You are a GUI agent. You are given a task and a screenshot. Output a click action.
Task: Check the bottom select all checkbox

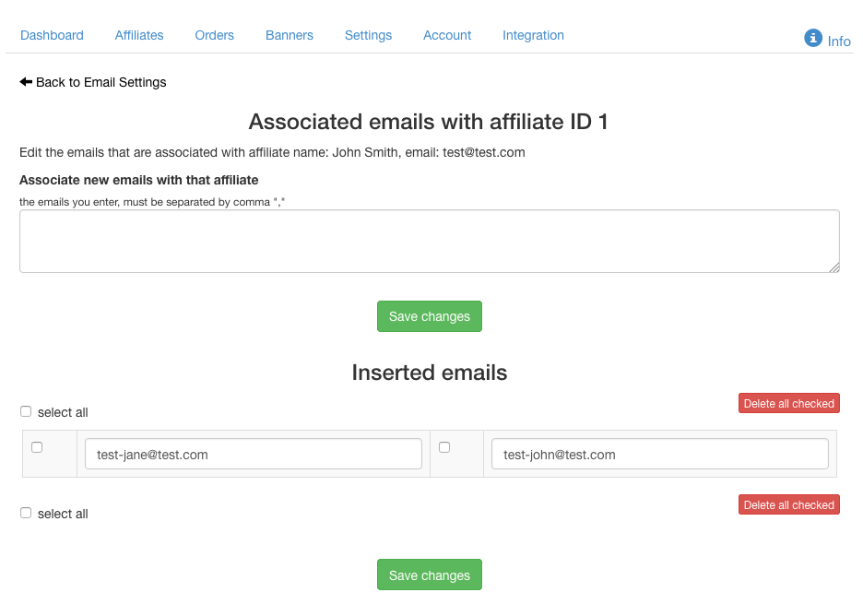click(26, 513)
